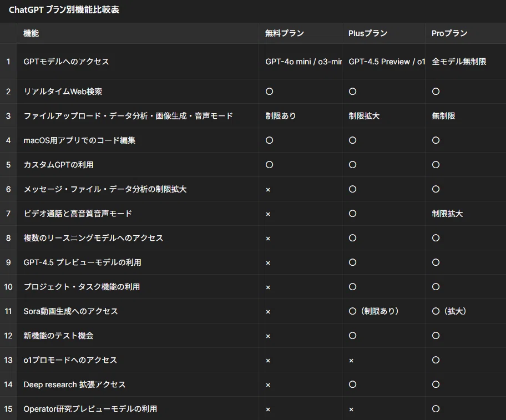506x420 pixels.
Task: Click the Plus plan × for Operator研究プレビュー
Action: point(351,409)
